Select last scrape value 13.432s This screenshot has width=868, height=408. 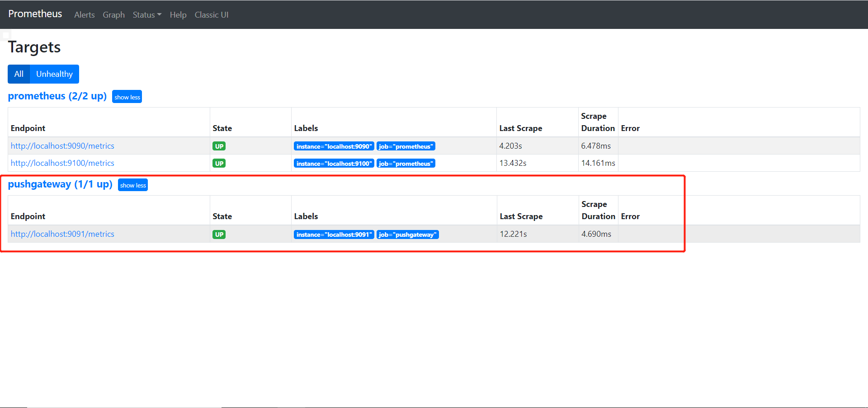513,163
